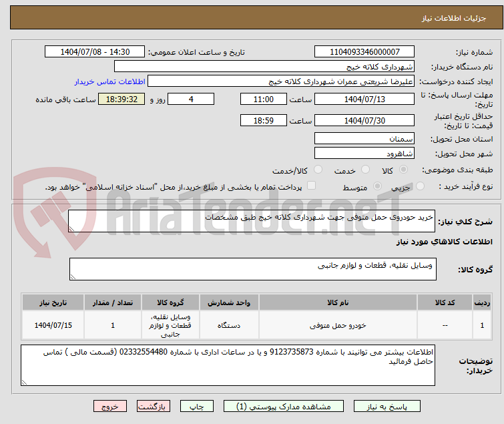Select the خدمت radio button
504x424 pixels.
pyautogui.click(x=365, y=170)
